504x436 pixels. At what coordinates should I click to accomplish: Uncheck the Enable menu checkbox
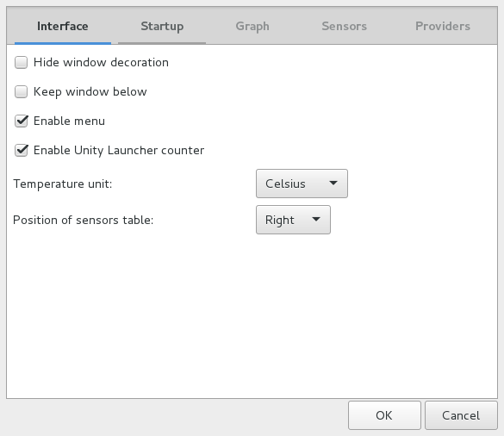click(x=22, y=121)
